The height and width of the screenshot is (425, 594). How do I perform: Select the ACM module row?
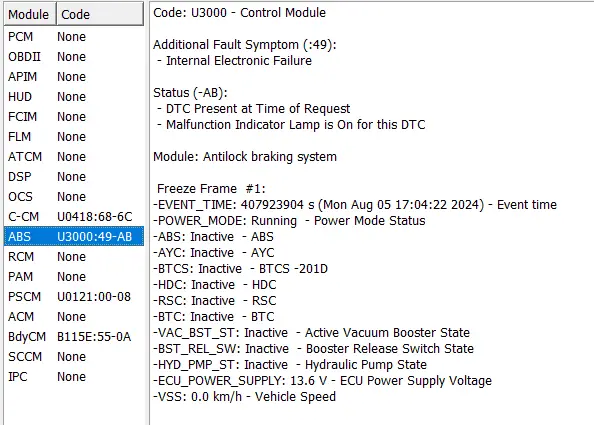click(74, 317)
